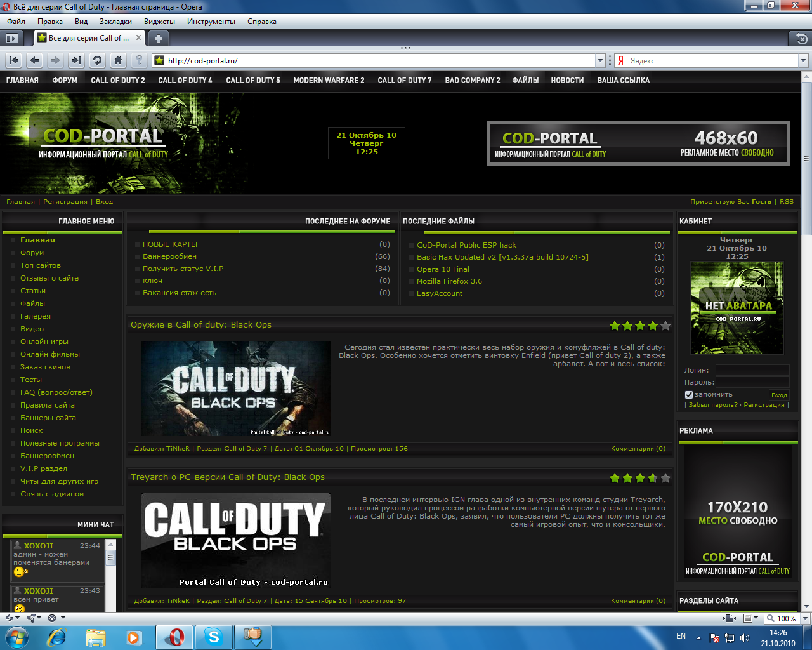The height and width of the screenshot is (650, 812).
Task: Switch to Skype in the taskbar
Action: [x=214, y=637]
